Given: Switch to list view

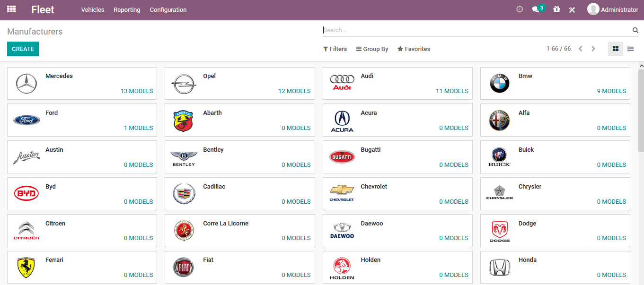Looking at the screenshot, I should tap(631, 49).
